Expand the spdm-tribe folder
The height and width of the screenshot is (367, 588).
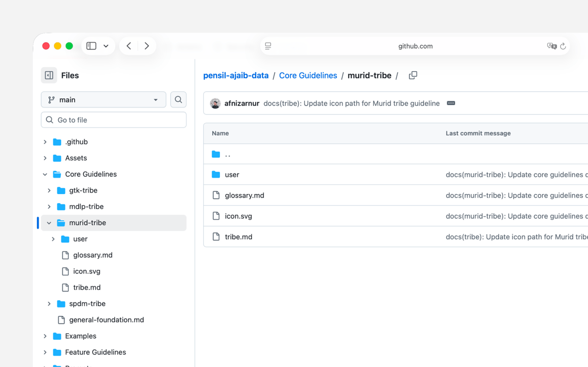[x=49, y=303]
